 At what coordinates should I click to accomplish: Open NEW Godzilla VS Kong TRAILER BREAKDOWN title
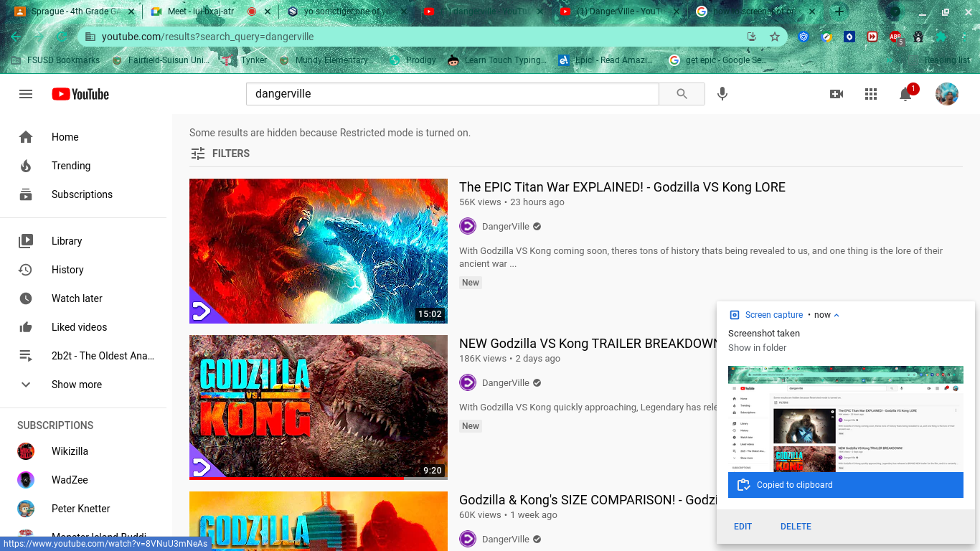pos(588,344)
